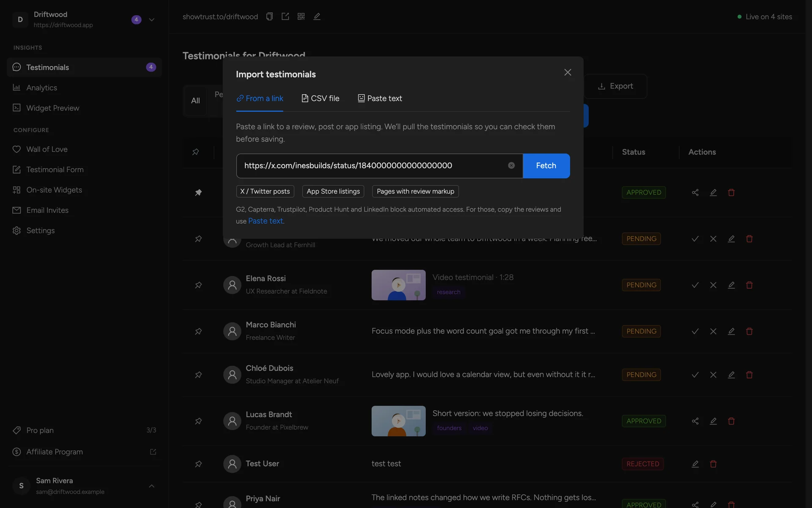Follow the Paste text link in the note
The height and width of the screenshot is (508, 812).
pos(266,221)
